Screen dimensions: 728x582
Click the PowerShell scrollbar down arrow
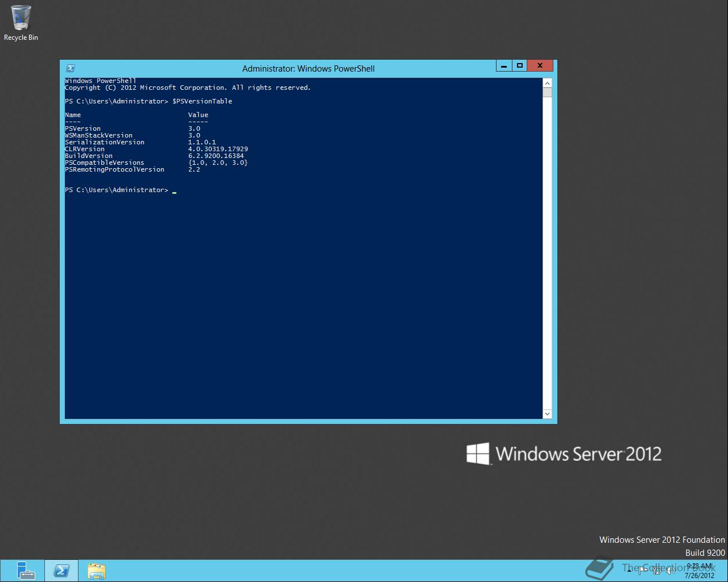[547, 414]
